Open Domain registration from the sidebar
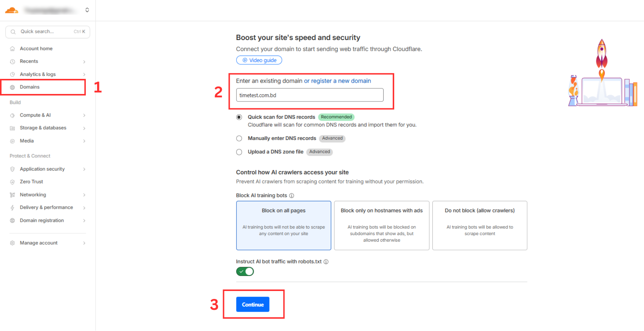 coord(42,220)
